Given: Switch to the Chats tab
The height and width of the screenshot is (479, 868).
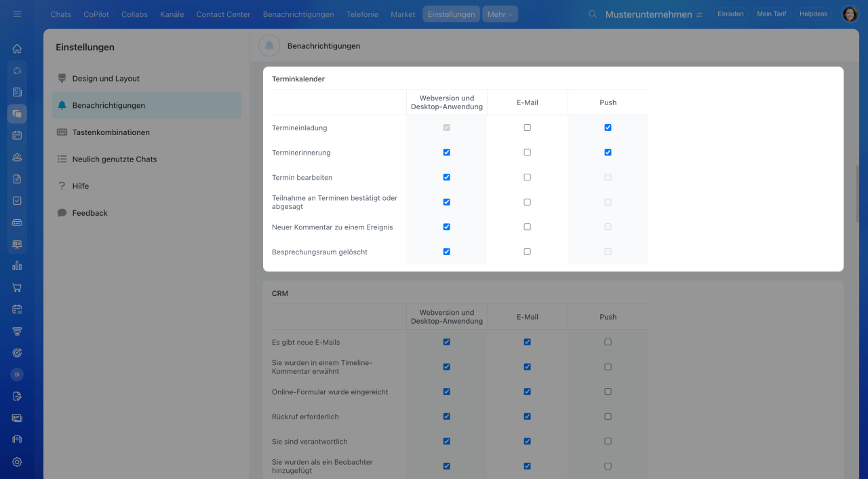Looking at the screenshot, I should coord(61,14).
